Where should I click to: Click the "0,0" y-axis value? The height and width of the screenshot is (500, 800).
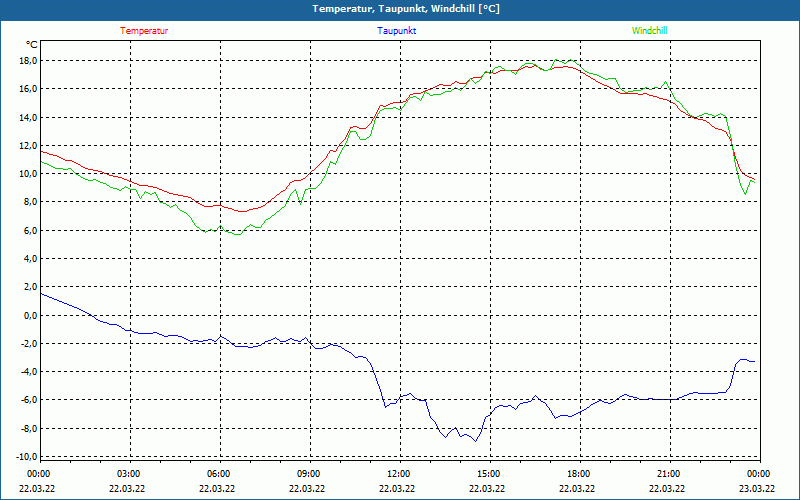coord(31,315)
